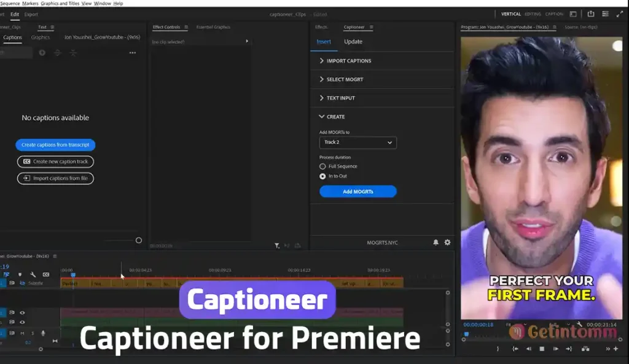Viewport: 629px width, 364px height.
Task: Click the add marker icon in timeline
Action: click(x=20, y=274)
